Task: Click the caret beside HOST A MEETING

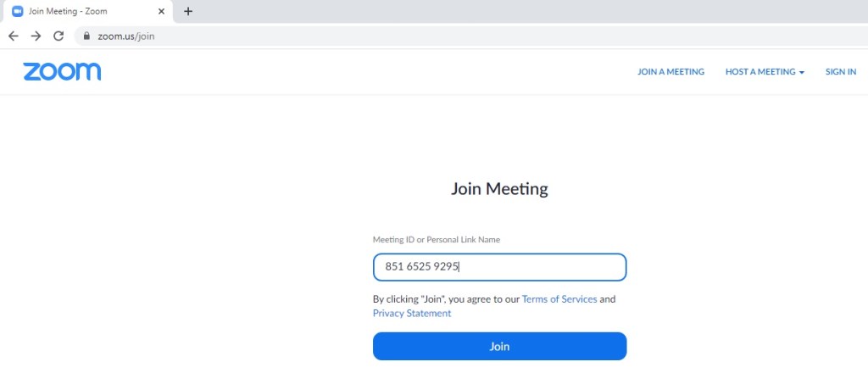Action: tap(802, 73)
